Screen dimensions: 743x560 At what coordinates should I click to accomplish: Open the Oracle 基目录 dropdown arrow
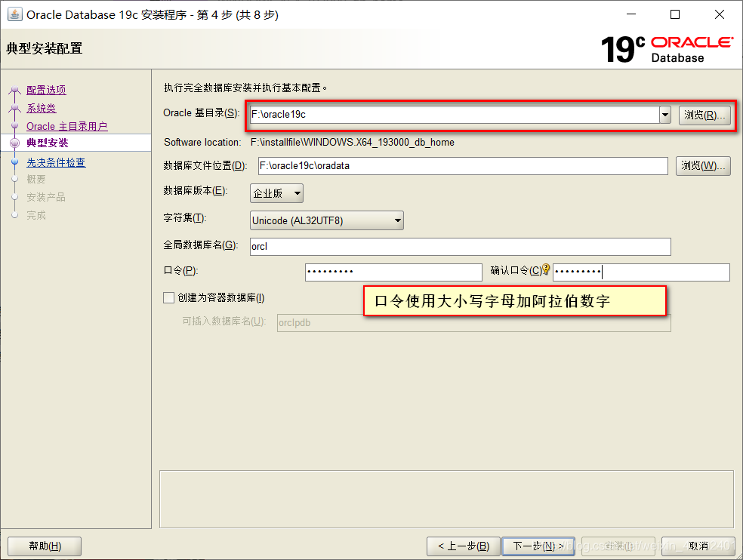pyautogui.click(x=665, y=115)
